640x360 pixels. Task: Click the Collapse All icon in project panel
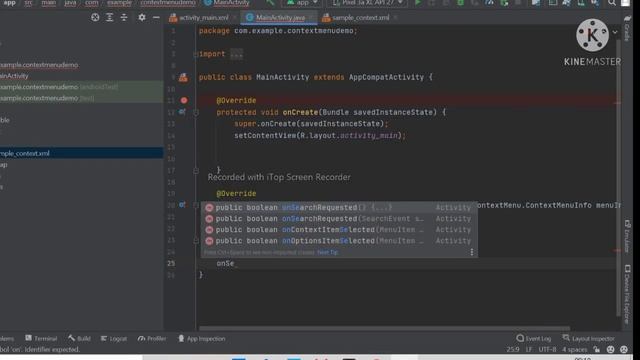click(x=124, y=17)
